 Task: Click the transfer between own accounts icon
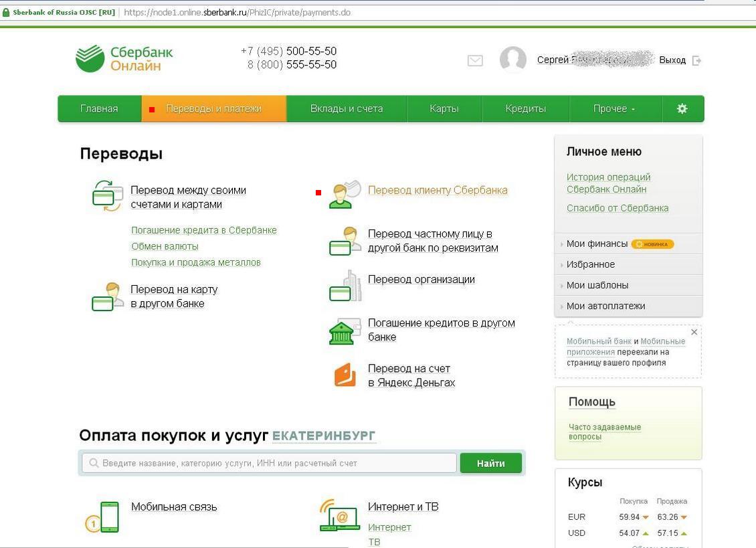coord(107,195)
